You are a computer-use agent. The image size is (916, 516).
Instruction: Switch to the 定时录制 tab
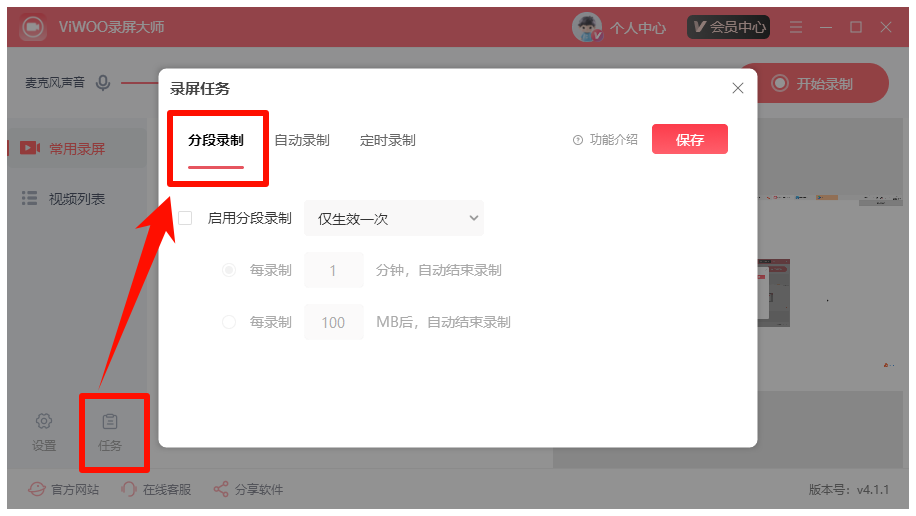click(x=387, y=140)
